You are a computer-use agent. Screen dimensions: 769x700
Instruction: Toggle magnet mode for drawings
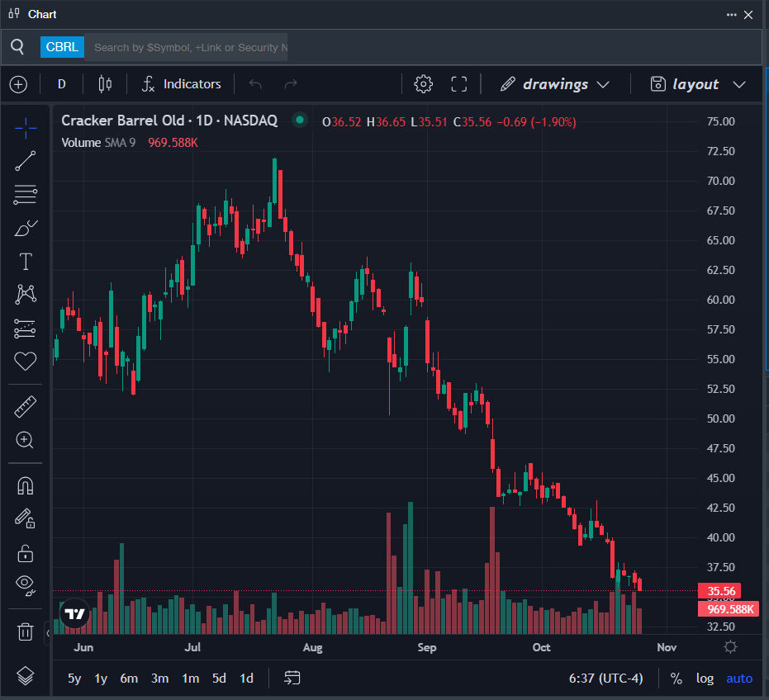pos(26,485)
